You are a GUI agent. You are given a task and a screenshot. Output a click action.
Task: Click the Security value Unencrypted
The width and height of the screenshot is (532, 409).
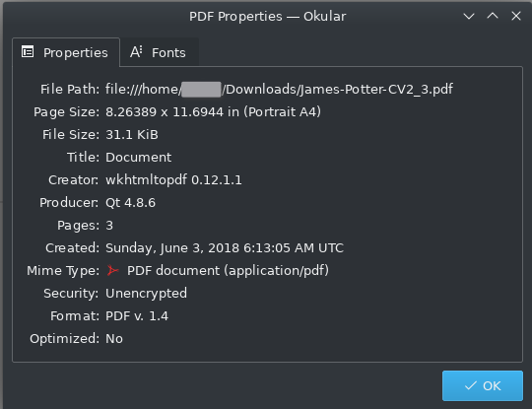146,294
